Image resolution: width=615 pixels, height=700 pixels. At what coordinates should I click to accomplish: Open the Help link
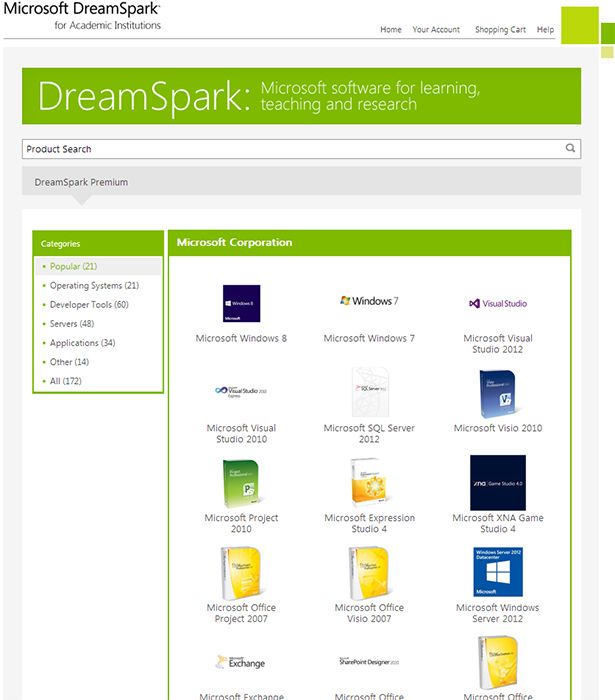pos(545,30)
